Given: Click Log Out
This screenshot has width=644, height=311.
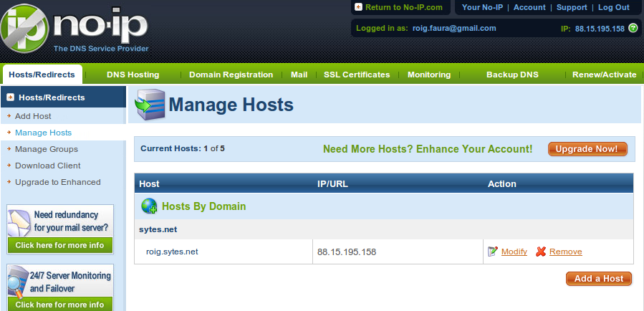Looking at the screenshot, I should 614,7.
